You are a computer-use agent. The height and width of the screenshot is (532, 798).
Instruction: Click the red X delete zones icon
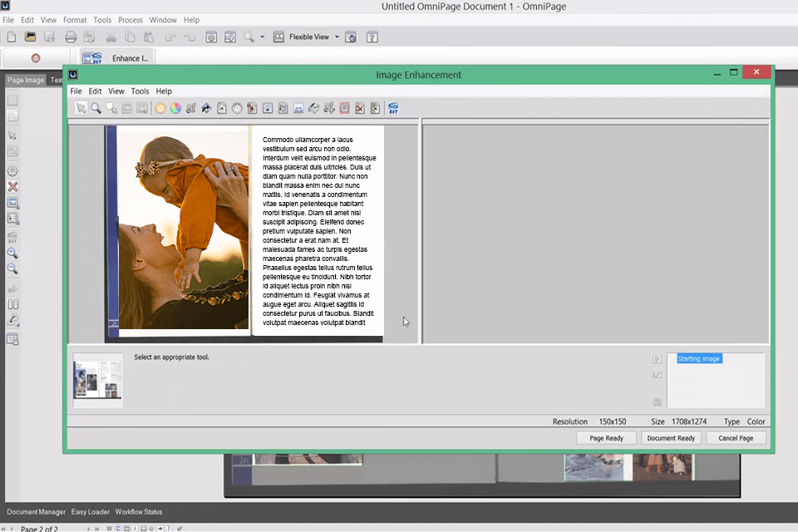point(12,186)
